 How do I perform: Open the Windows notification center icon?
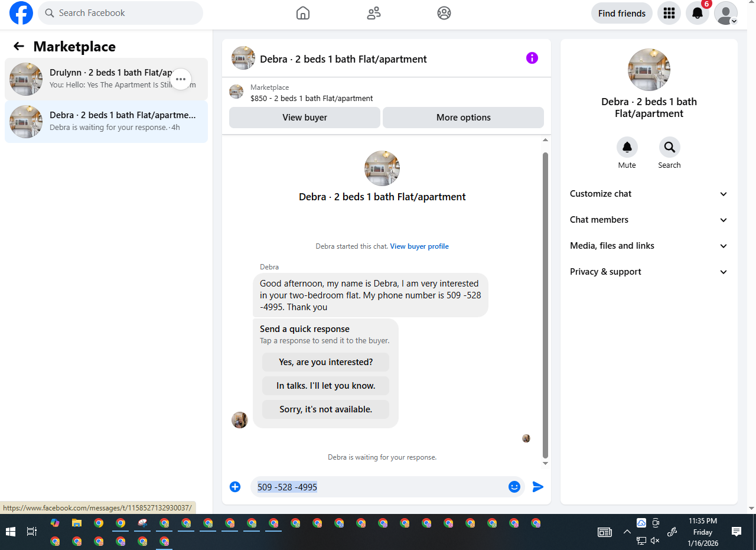point(737,532)
